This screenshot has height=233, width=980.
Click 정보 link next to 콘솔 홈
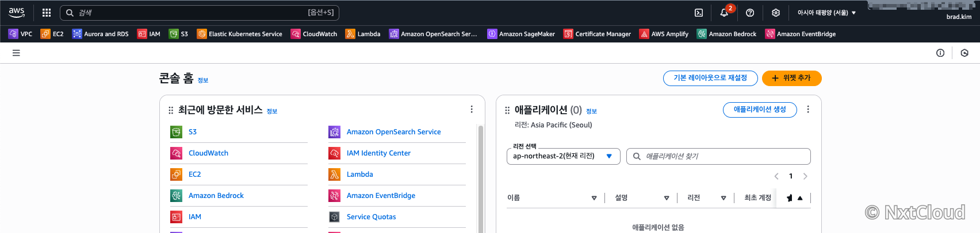coord(203,80)
